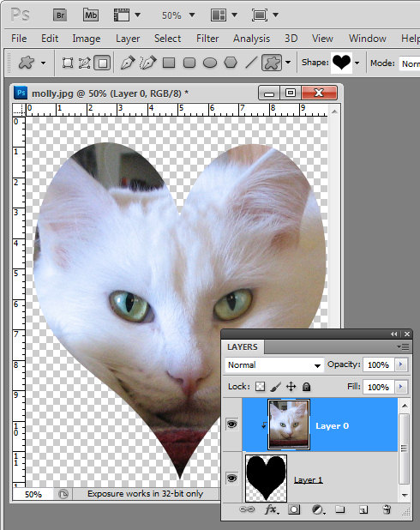
Task: Open the Layer menu
Action: point(128,39)
